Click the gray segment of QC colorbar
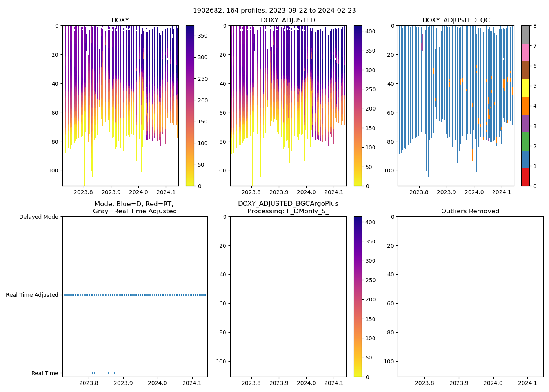The height and width of the screenshot is (392, 549). point(525,34)
